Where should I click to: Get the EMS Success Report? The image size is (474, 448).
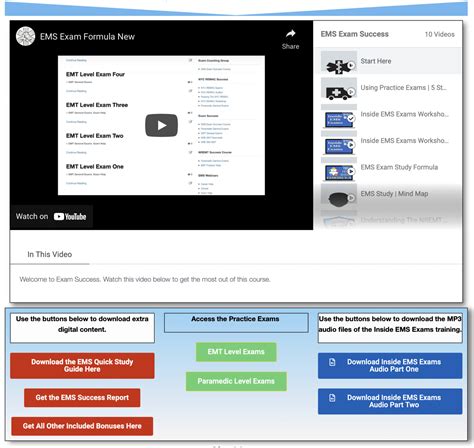82,398
